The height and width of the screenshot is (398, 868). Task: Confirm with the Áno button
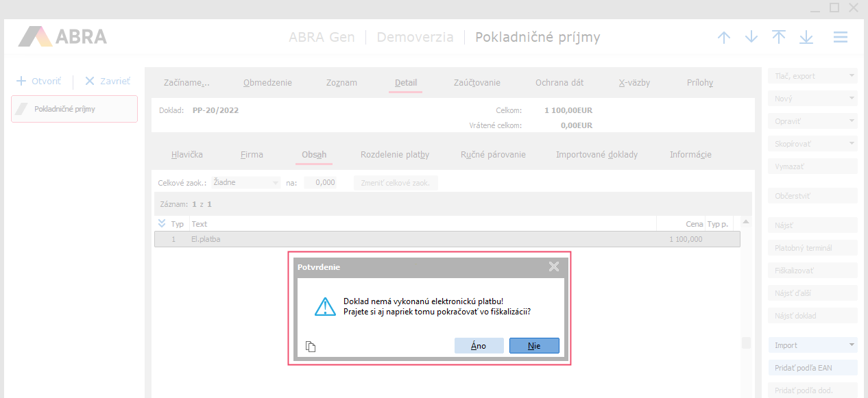coord(479,346)
